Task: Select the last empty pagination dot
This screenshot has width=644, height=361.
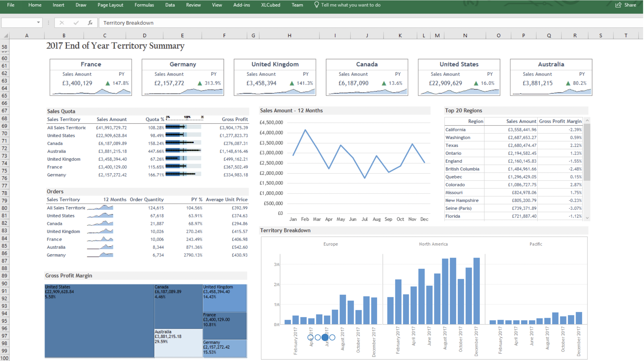Action: (332, 337)
